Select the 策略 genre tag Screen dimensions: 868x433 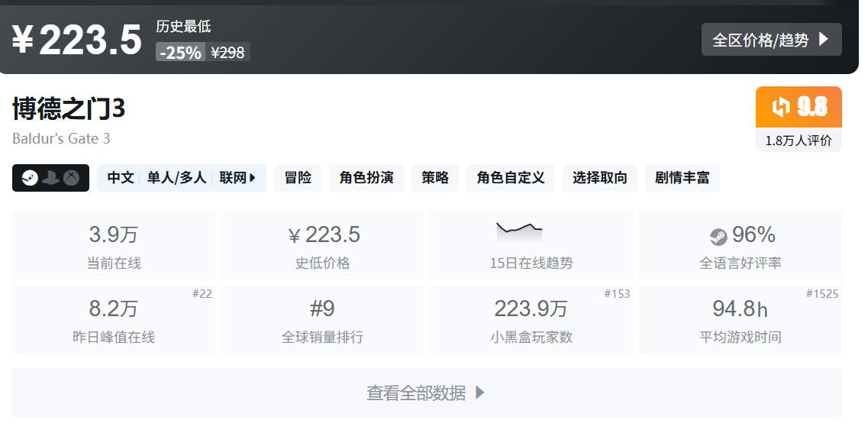tap(435, 178)
